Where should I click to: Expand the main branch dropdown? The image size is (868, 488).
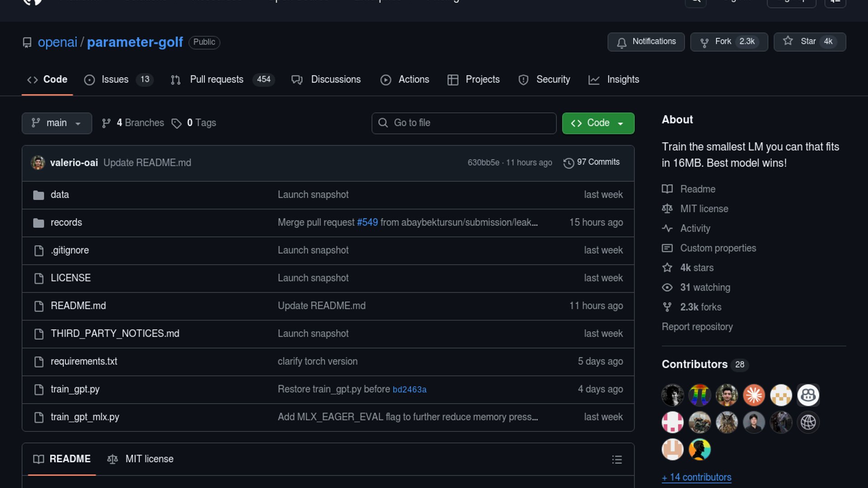[x=57, y=123]
